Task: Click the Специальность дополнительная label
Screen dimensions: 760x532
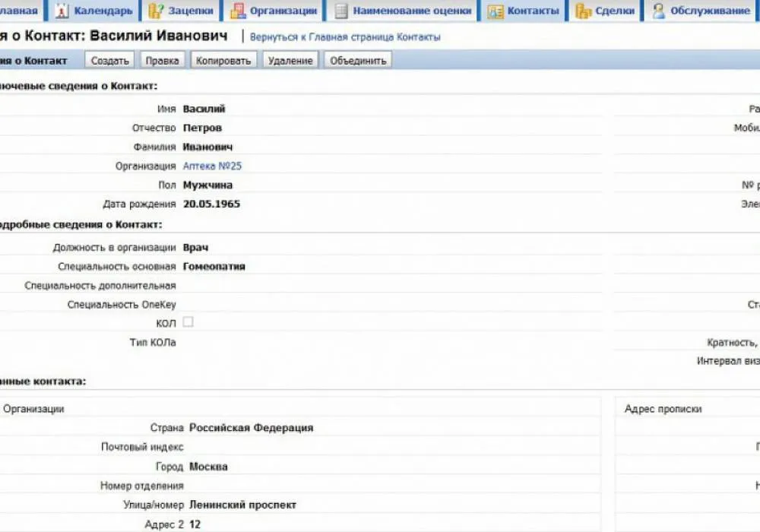Action: pos(100,286)
